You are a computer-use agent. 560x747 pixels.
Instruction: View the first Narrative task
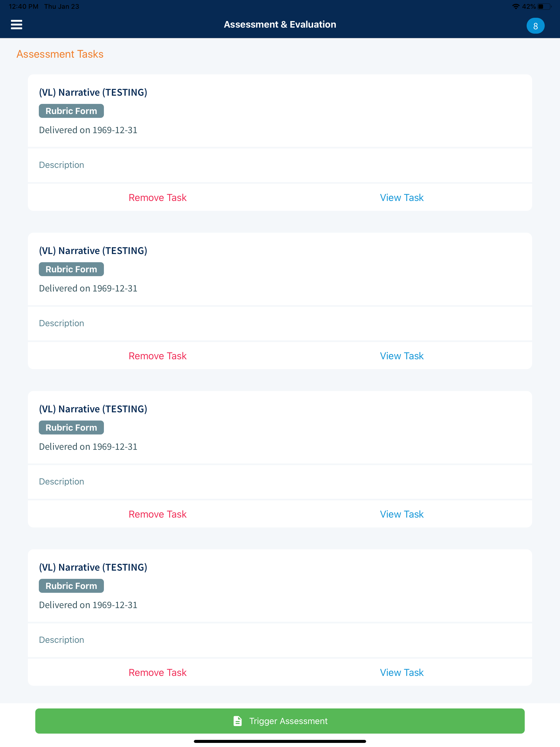[402, 198]
